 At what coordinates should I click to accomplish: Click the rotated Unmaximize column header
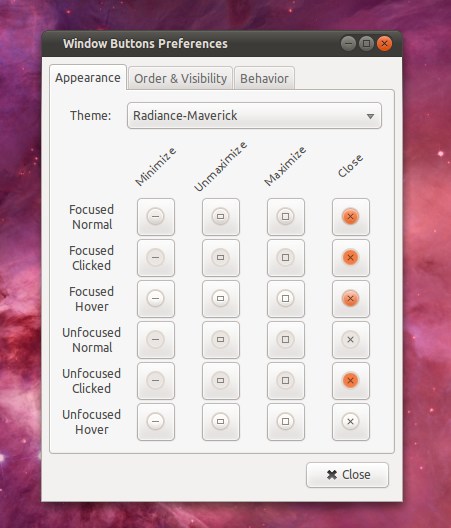tap(221, 166)
